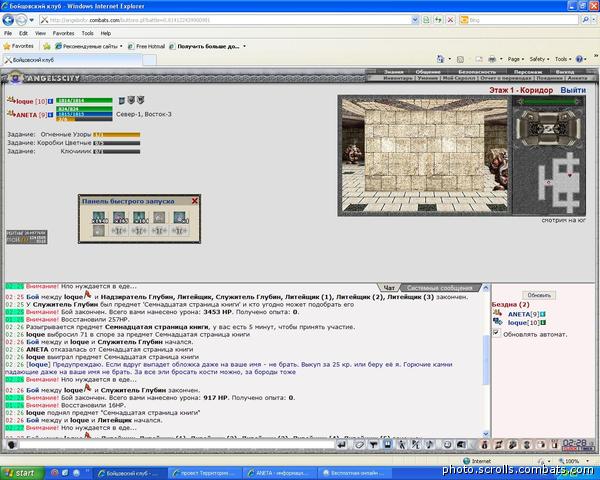Image resolution: width=600 pixels, height=480 pixels.
Task: Switch to the Системные сообщения tab
Action: (x=439, y=287)
